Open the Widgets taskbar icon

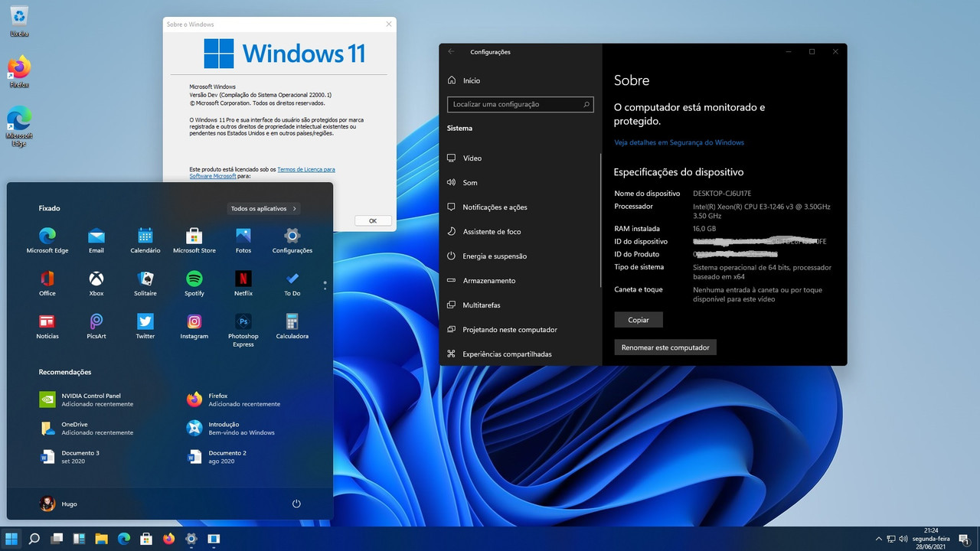tap(79, 539)
